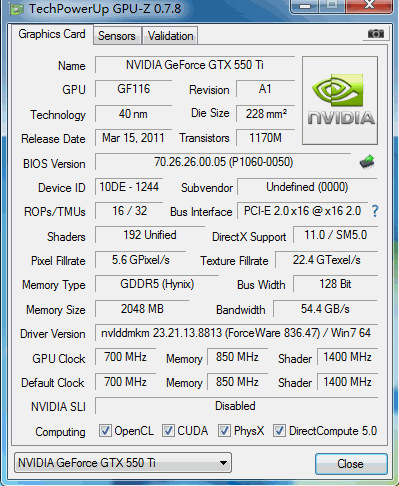Click the Bus Width field 128 Bit
The image size is (399, 486).
coord(335,284)
